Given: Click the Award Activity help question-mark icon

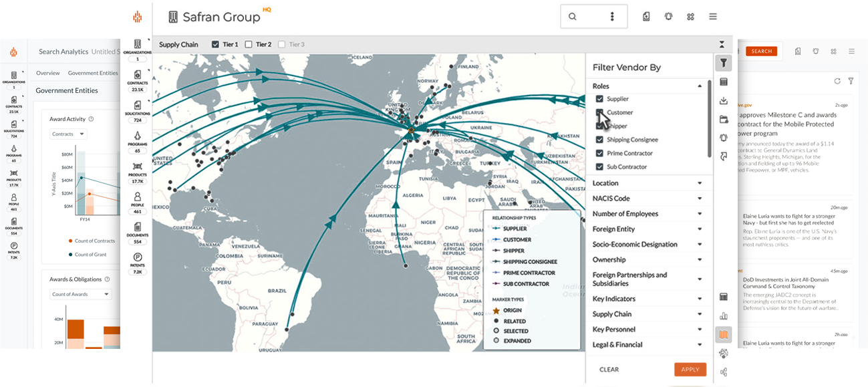Looking at the screenshot, I should pyautogui.click(x=91, y=119).
